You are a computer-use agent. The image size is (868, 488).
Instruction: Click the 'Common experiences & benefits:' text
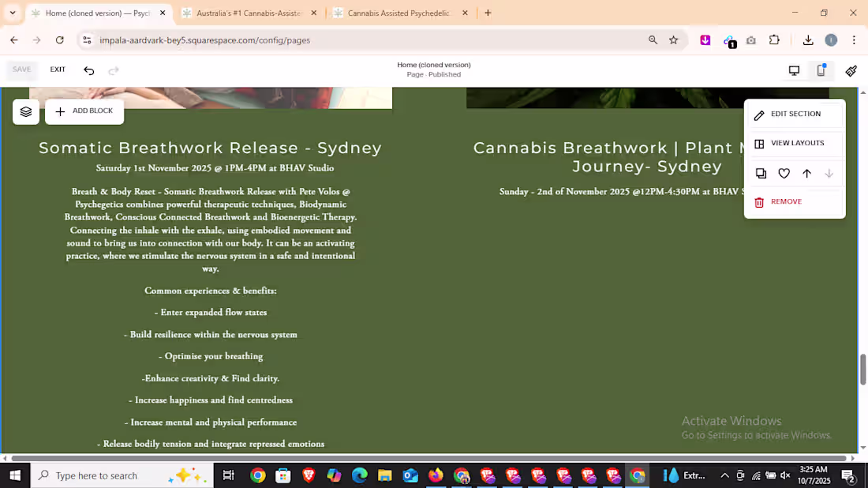click(211, 291)
